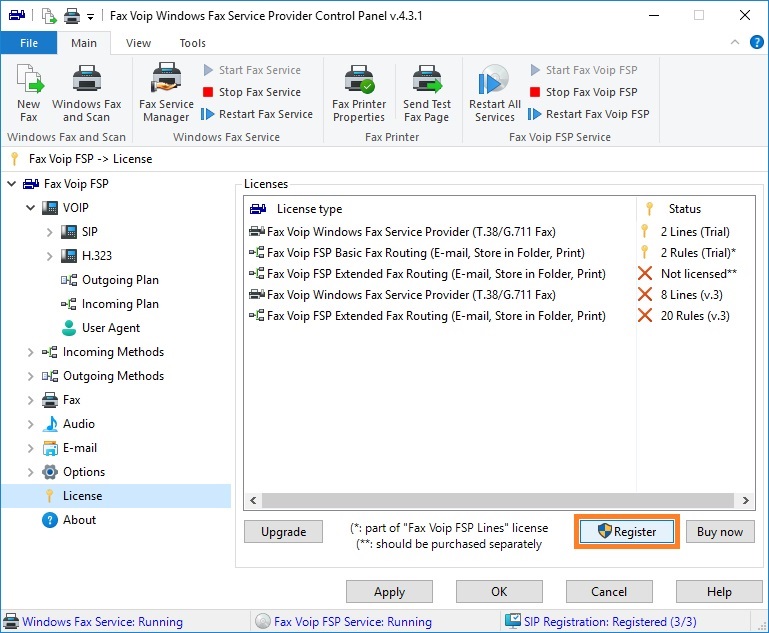Select the '2 Lines (Trial)' status cell
This screenshot has width=769, height=633.
point(695,232)
